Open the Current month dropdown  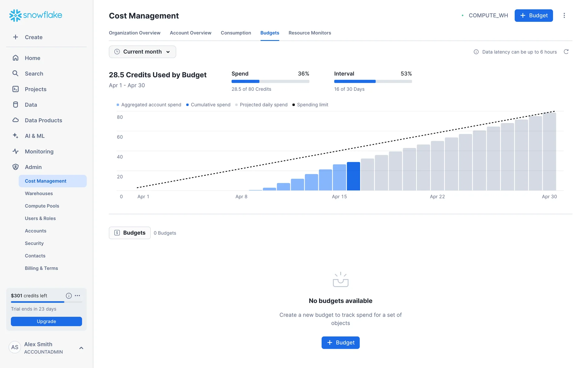[142, 52]
